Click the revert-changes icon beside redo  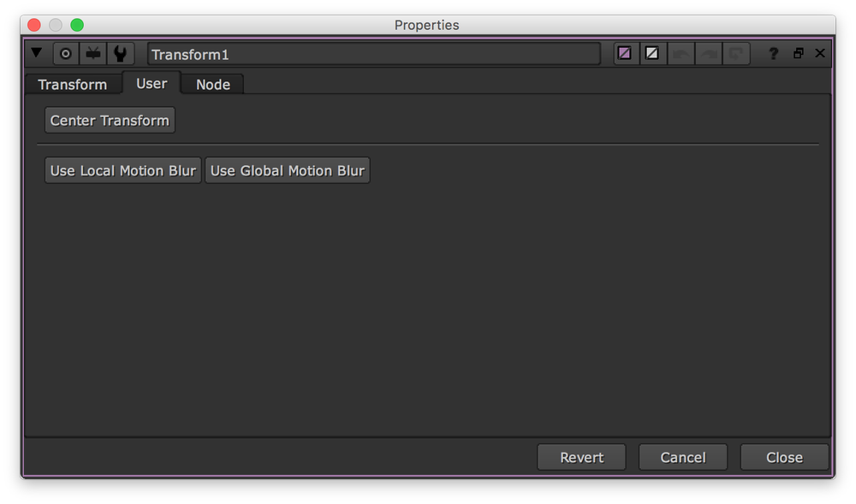pyautogui.click(x=736, y=53)
